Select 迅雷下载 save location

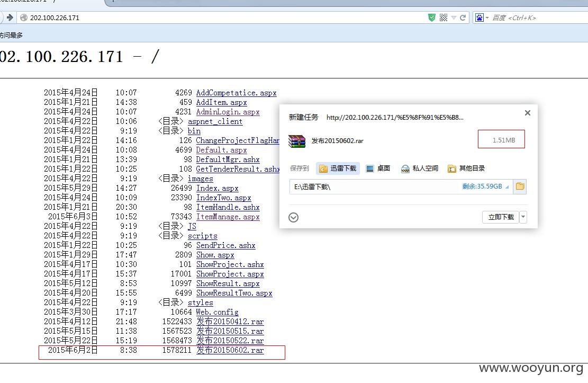point(338,168)
